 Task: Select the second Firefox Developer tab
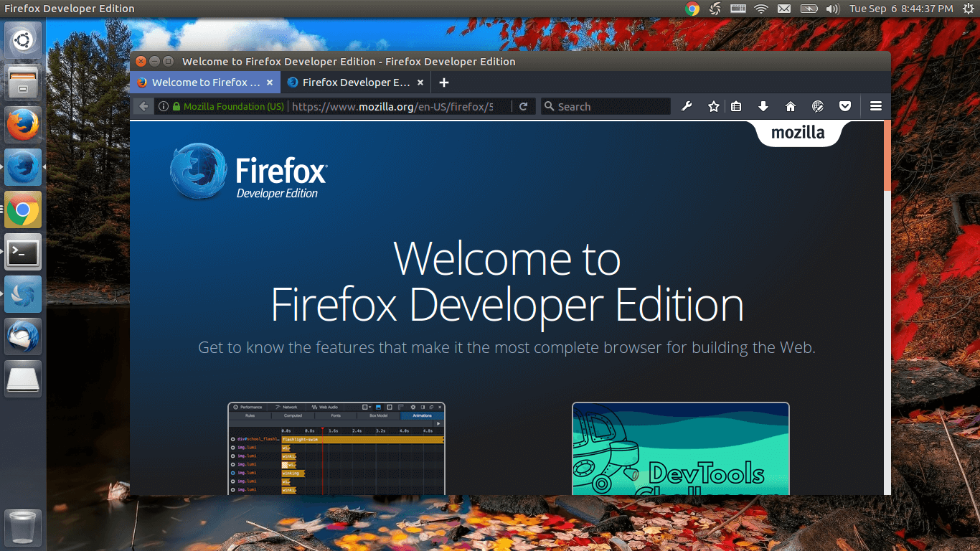(352, 82)
